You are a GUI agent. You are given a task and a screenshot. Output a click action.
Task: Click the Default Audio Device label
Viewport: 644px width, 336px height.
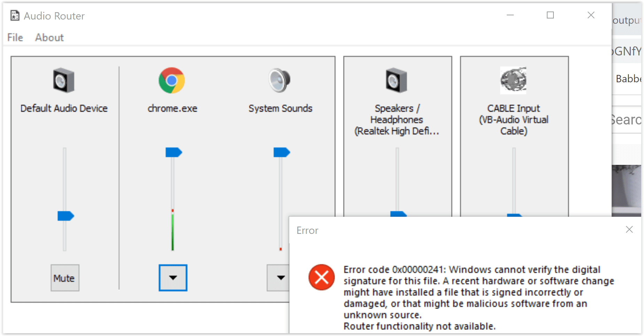64,108
